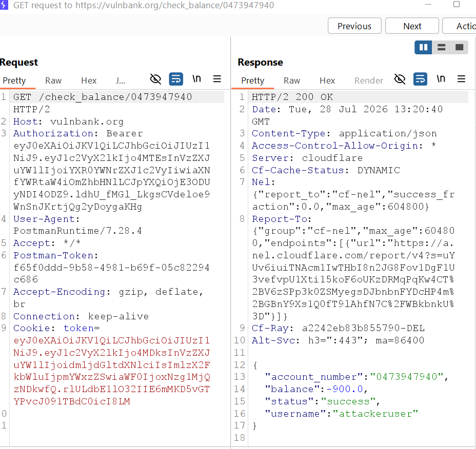Screen dimensions: 476x449
Task: Open the Response panel hamburger menu
Action: [x=462, y=79]
